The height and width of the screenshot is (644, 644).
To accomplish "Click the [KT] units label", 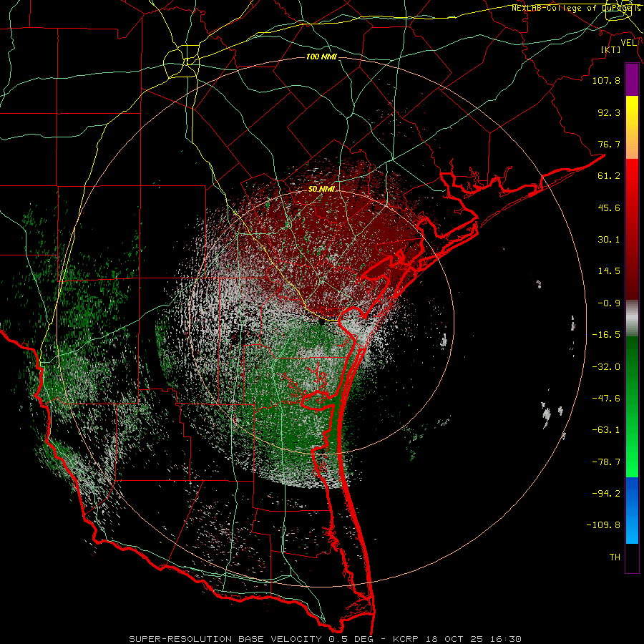I will point(611,49).
